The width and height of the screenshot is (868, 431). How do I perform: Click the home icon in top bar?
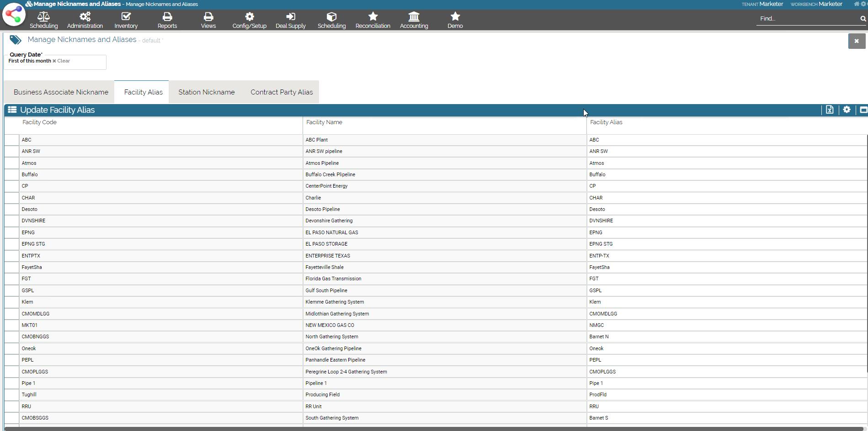857,4
